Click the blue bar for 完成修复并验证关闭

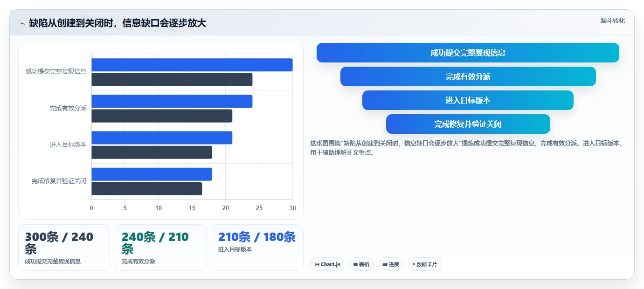coord(152,174)
